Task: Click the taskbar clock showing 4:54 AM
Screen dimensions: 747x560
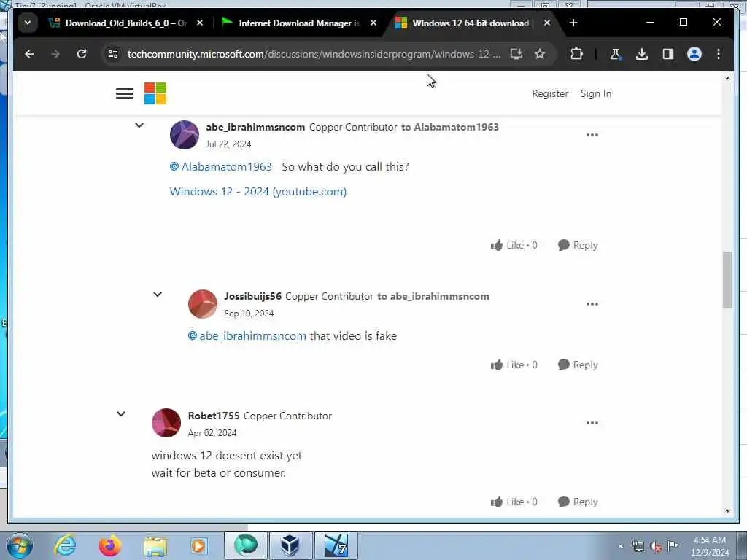Action: click(709, 546)
